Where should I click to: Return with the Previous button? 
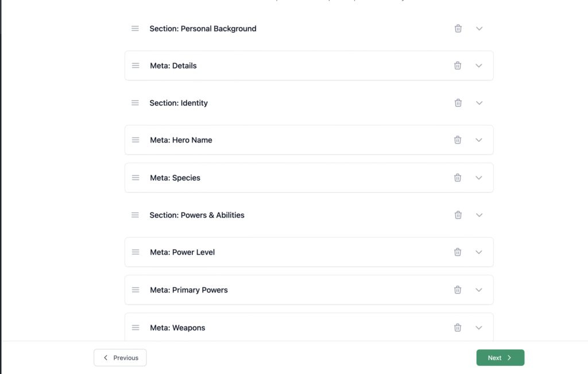pos(120,358)
